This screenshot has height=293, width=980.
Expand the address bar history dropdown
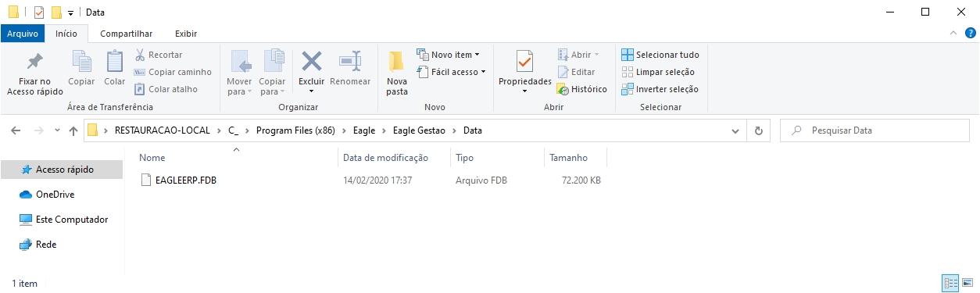tap(735, 130)
